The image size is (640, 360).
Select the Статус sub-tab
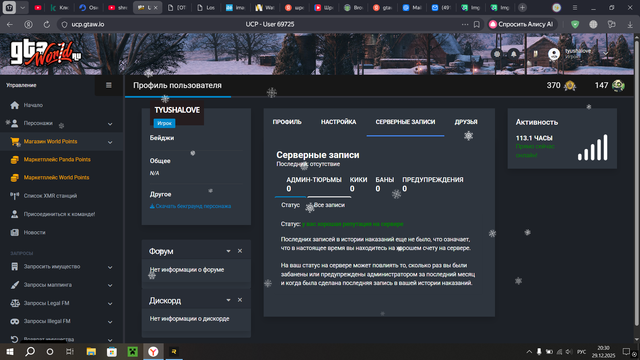[x=290, y=205]
